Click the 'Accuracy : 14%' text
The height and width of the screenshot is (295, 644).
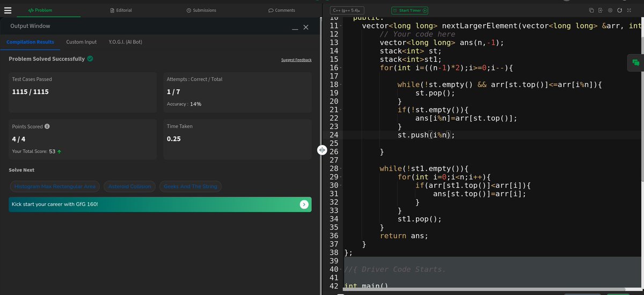click(x=184, y=104)
